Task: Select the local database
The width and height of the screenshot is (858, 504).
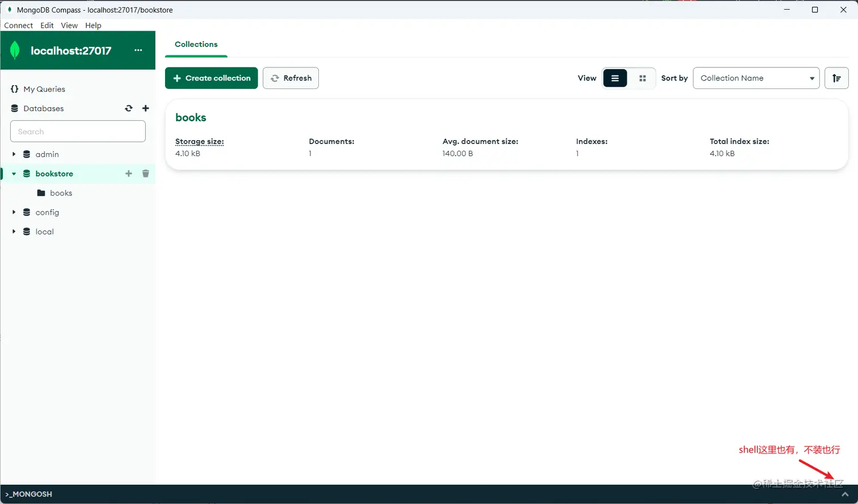Action: tap(45, 231)
